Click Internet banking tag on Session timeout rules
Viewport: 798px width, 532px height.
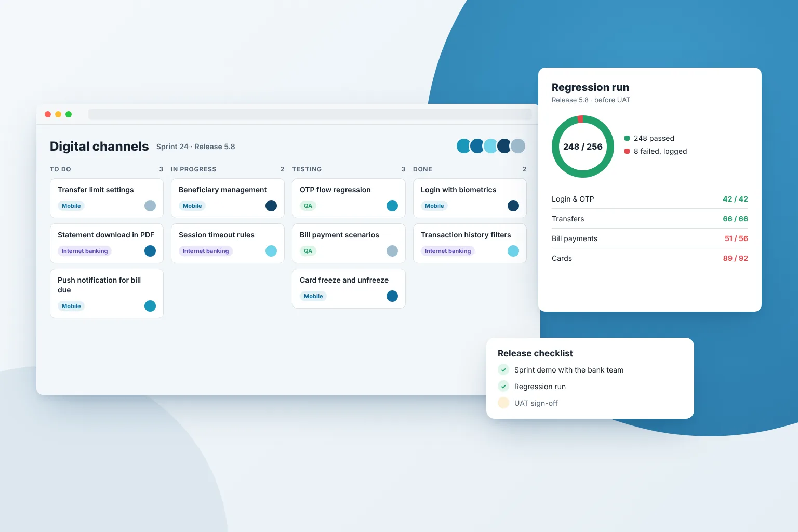tap(206, 251)
